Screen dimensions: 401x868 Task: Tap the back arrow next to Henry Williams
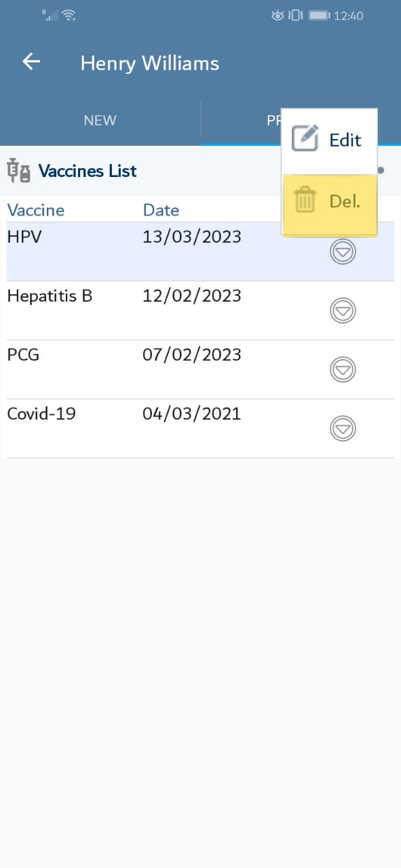pyautogui.click(x=31, y=62)
